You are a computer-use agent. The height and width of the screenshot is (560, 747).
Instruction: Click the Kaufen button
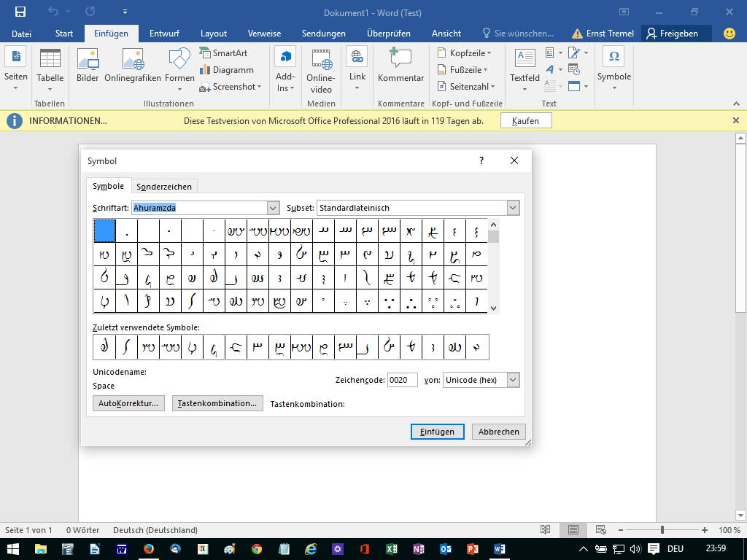point(526,121)
